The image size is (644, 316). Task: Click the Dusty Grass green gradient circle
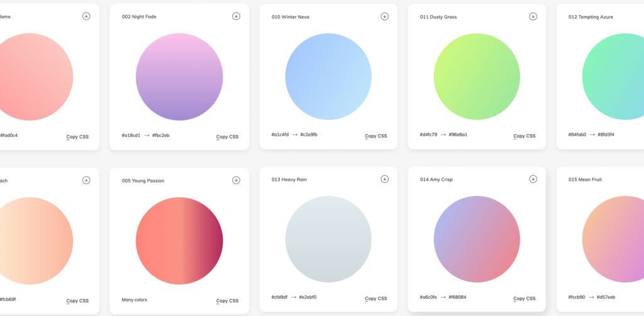[477, 77]
